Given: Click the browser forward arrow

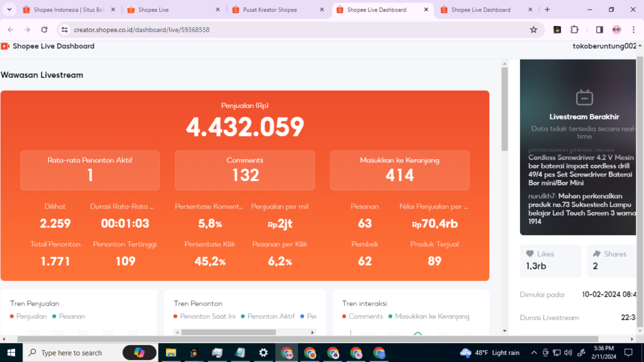Looking at the screenshot, I should 27,30.
